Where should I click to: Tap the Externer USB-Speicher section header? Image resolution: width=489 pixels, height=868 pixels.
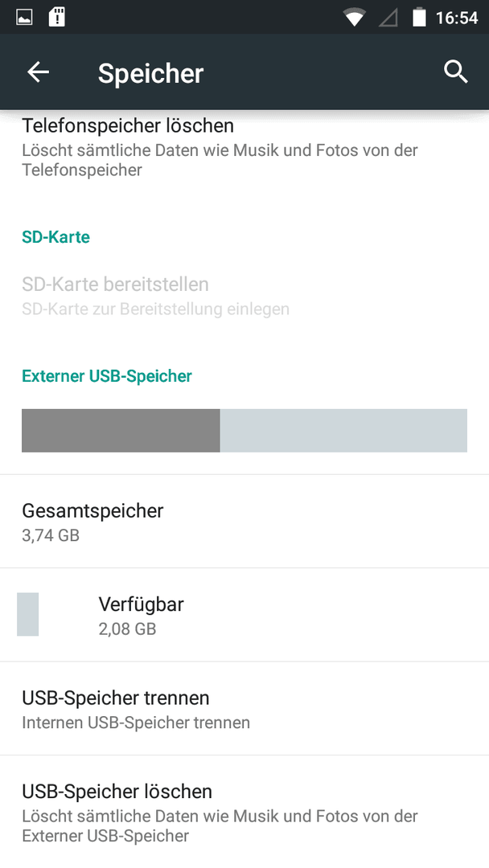(107, 376)
